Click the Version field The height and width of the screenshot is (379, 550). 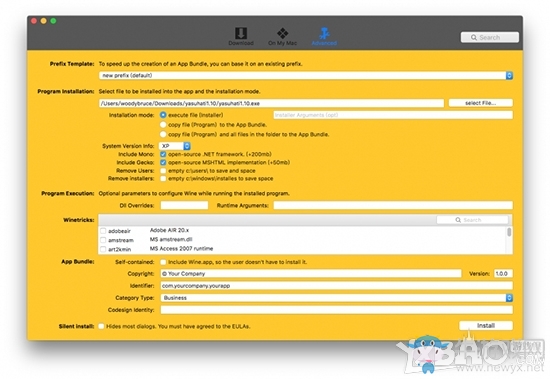[x=503, y=274]
